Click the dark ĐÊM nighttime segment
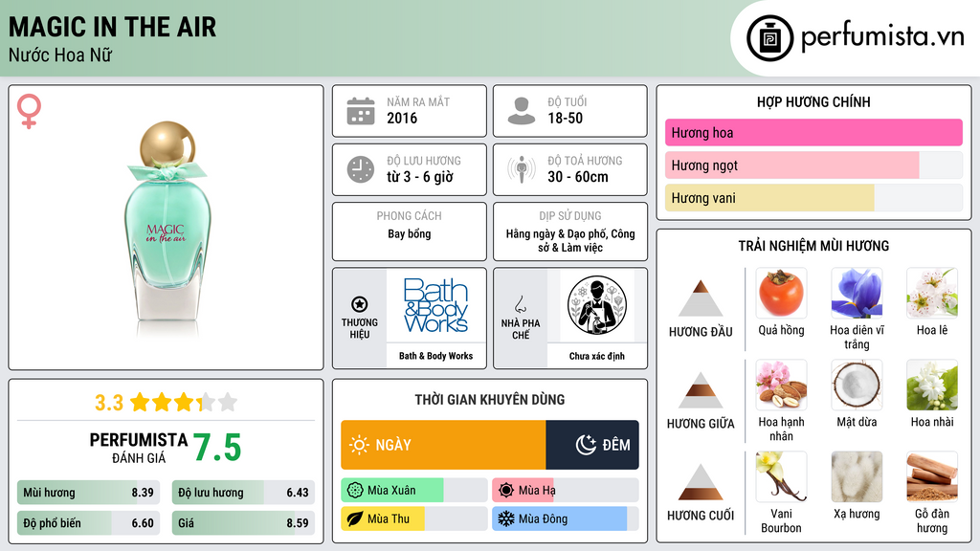The height and width of the screenshot is (551, 980). click(x=592, y=445)
